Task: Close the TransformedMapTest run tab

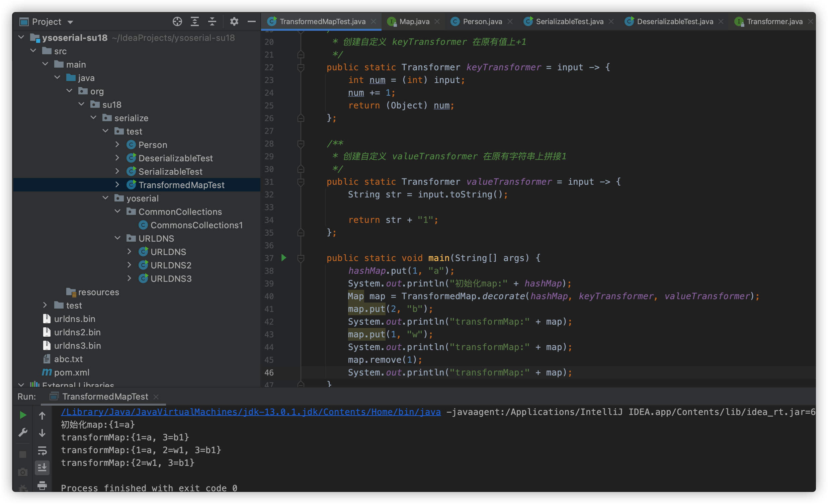Action: [156, 397]
